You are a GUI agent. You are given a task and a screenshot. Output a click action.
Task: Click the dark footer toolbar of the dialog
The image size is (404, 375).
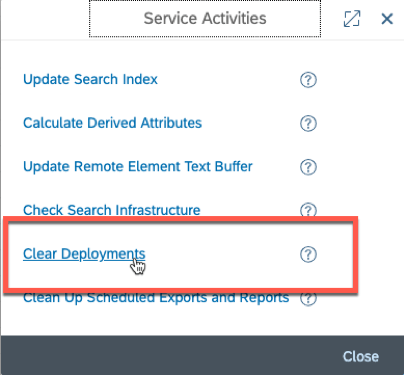(202, 355)
